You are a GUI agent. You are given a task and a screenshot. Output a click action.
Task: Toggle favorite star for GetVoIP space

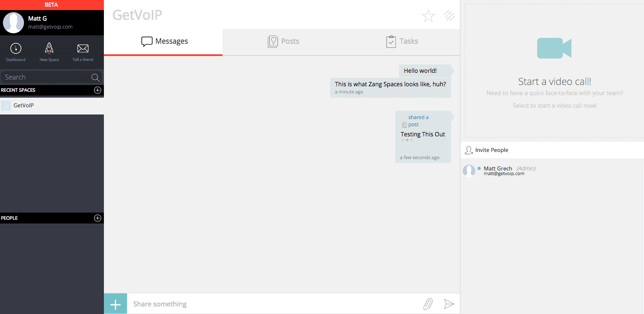point(428,16)
